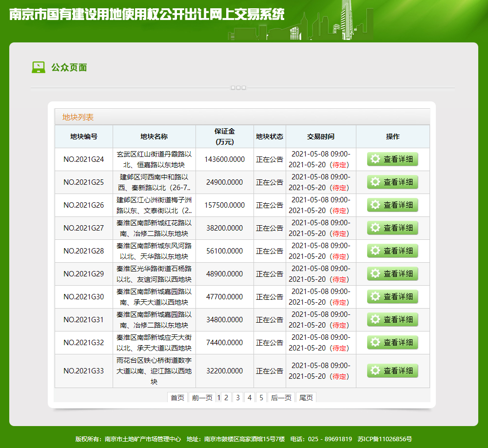This screenshot has height=448, width=488.
Task: Go to page 2 of the parcel list
Action: click(226, 398)
